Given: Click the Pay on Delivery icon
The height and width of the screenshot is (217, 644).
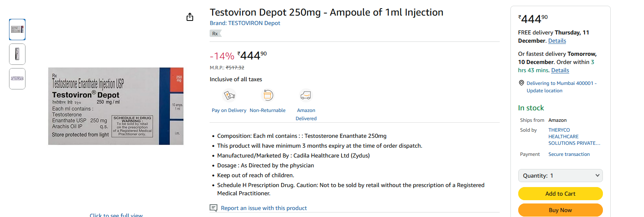Looking at the screenshot, I should point(229,96).
